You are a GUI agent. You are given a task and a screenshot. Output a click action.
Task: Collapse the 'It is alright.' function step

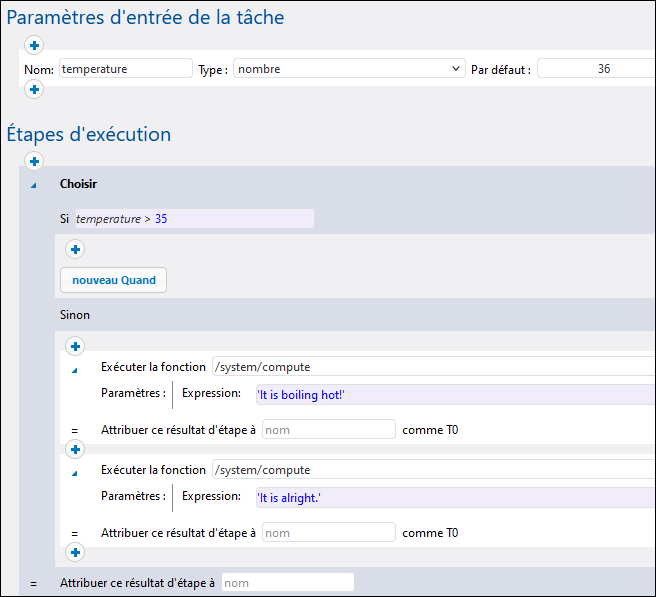coord(74,473)
